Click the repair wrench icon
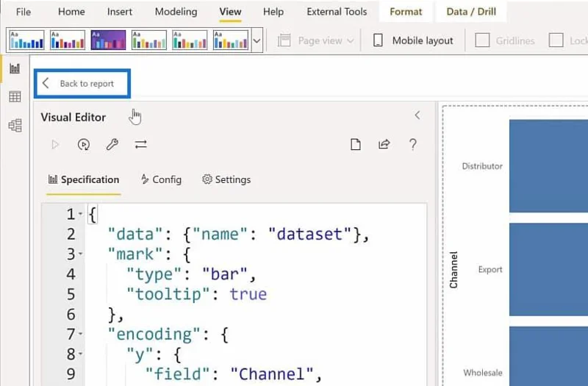Viewport: 588px width, 386px height. 112,144
